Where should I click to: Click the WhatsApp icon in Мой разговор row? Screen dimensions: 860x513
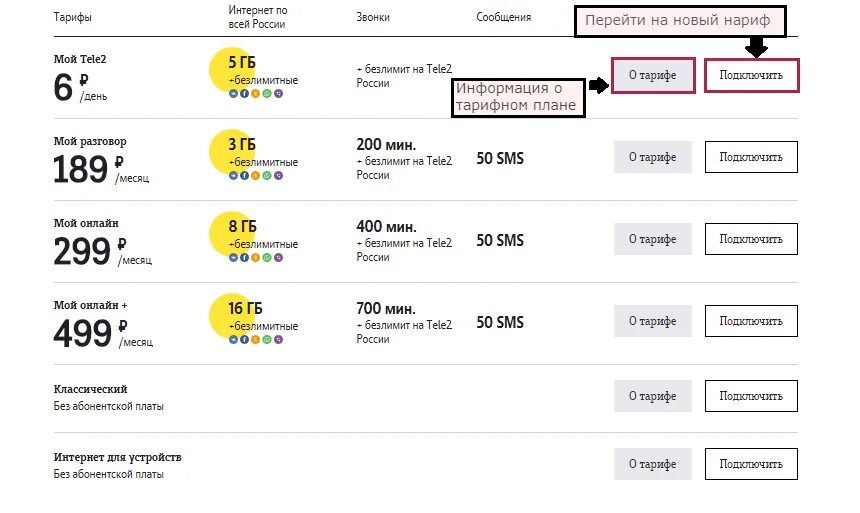(267, 176)
